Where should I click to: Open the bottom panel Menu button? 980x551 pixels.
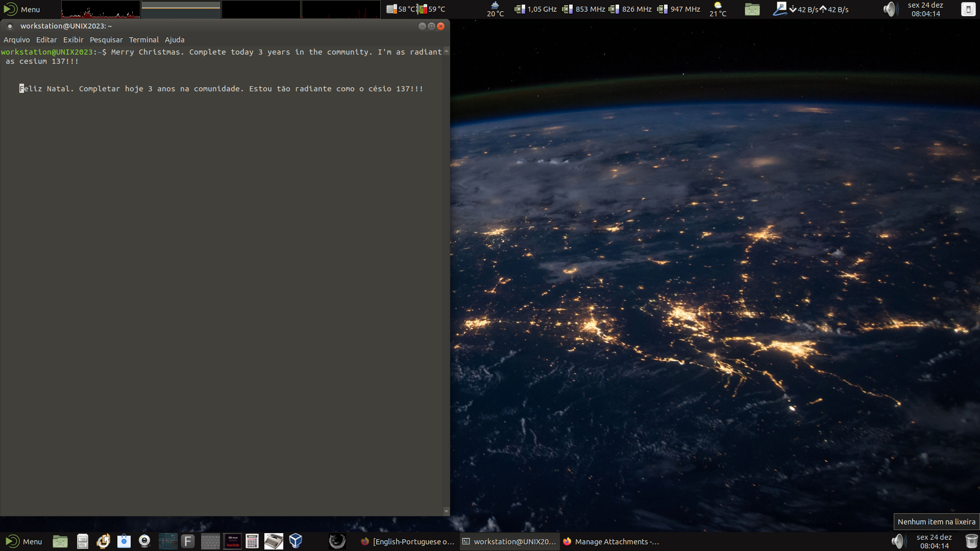coord(24,541)
